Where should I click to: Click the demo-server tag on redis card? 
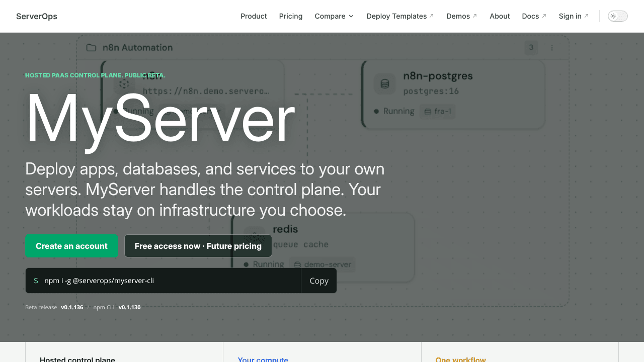pyautogui.click(x=323, y=264)
